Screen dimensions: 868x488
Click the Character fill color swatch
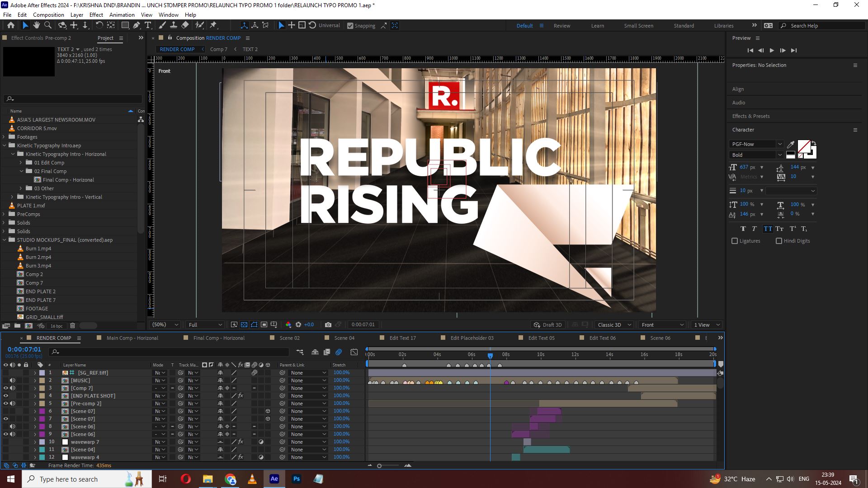pyautogui.click(x=803, y=146)
